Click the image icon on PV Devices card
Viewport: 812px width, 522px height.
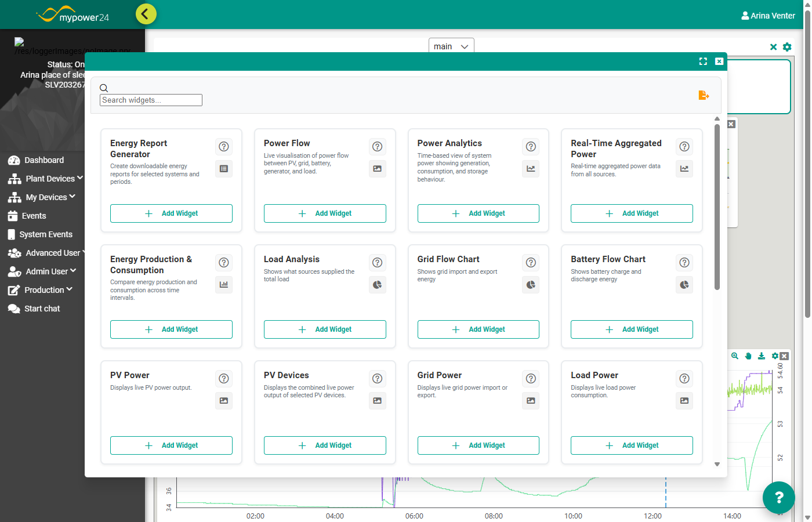378,401
